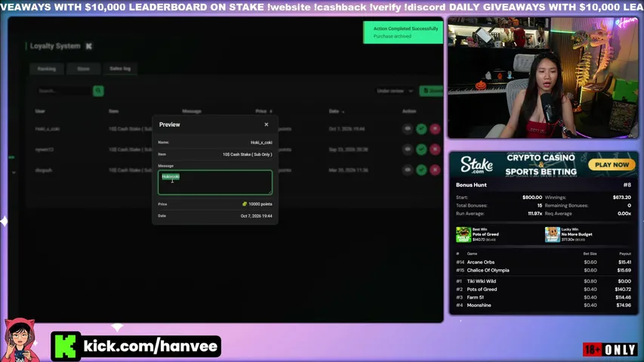Image resolution: width=644 pixels, height=362 pixels.
Task: Click the Moonshine game row
Action: point(544,305)
